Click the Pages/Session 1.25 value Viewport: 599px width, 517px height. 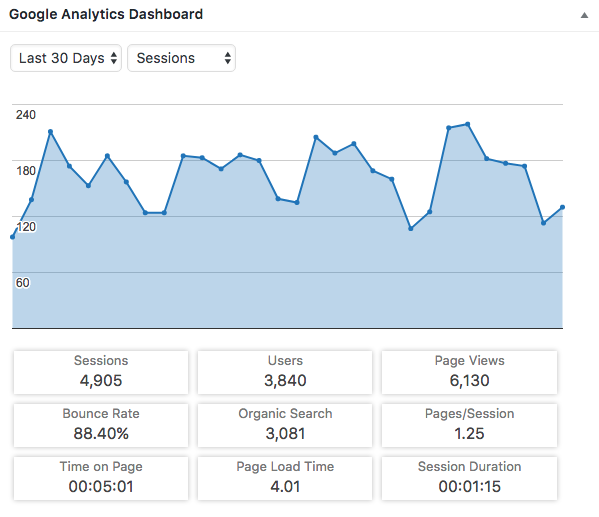(469, 434)
